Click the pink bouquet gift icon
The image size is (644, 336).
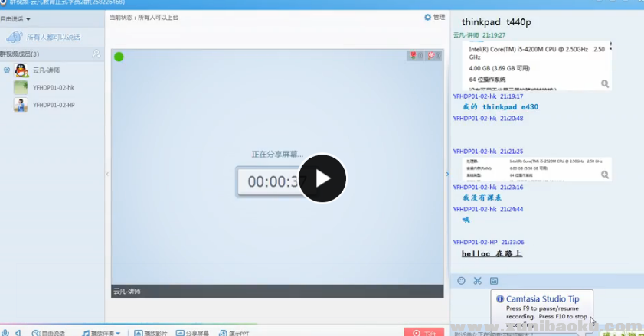point(433,56)
